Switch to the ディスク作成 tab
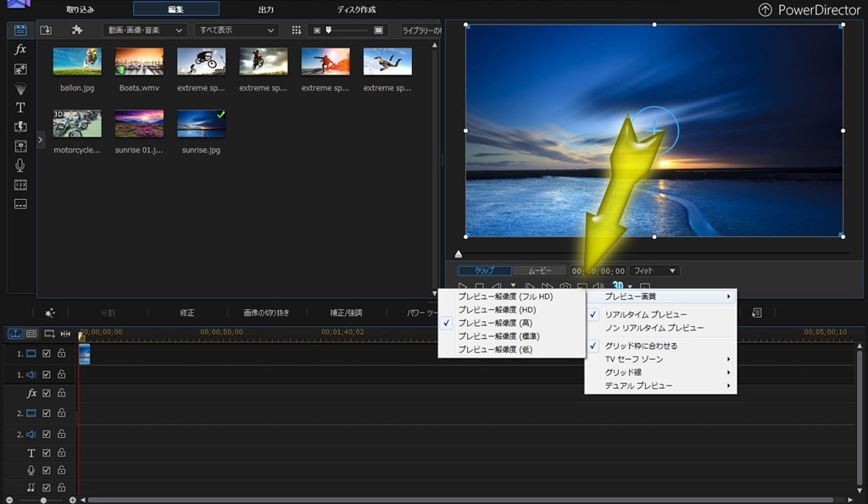The image size is (868, 504). [357, 9]
